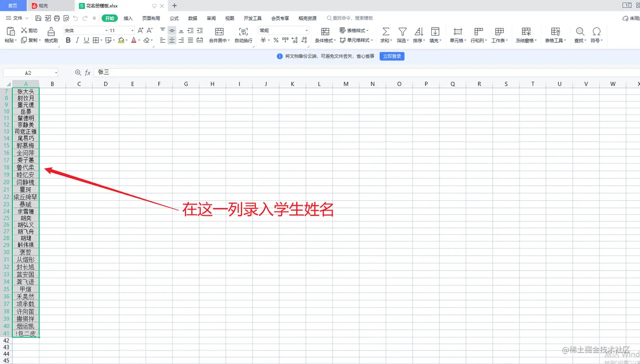Click the 表格工具 Table Tools icon
The image size is (640, 364).
pyautogui.click(x=555, y=31)
